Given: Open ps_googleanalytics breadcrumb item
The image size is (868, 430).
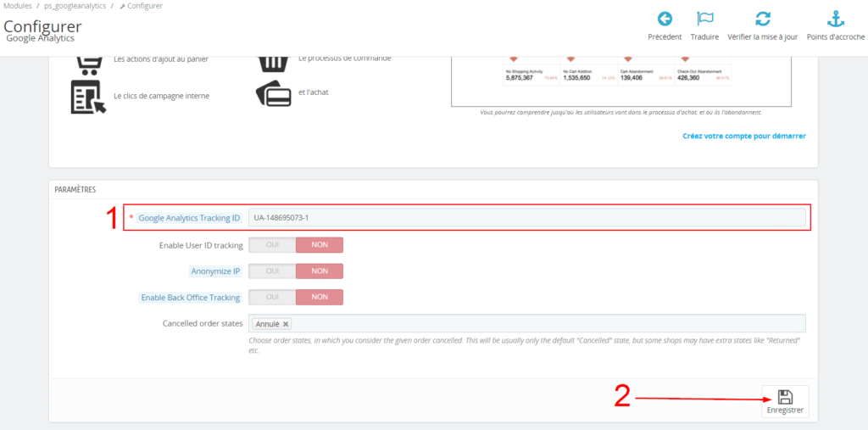Looking at the screenshot, I should click(x=75, y=6).
